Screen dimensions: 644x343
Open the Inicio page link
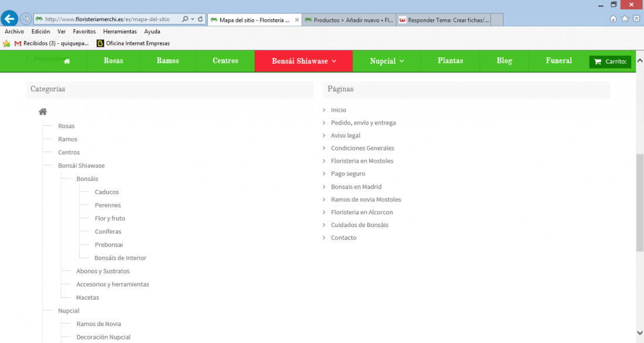(338, 110)
